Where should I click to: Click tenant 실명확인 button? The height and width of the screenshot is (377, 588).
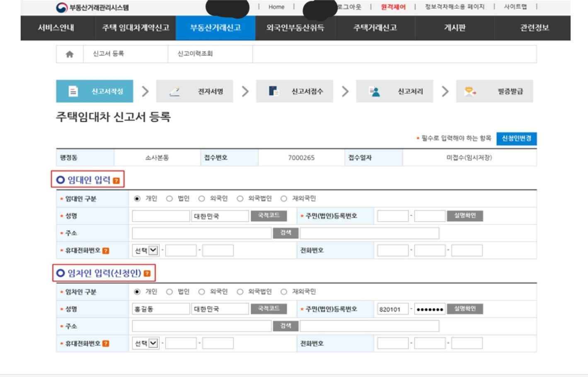pos(465,309)
